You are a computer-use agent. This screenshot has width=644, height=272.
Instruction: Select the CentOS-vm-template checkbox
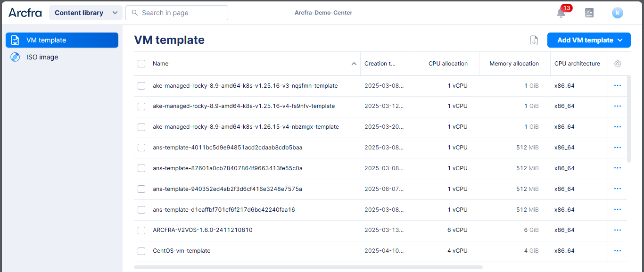point(141,251)
